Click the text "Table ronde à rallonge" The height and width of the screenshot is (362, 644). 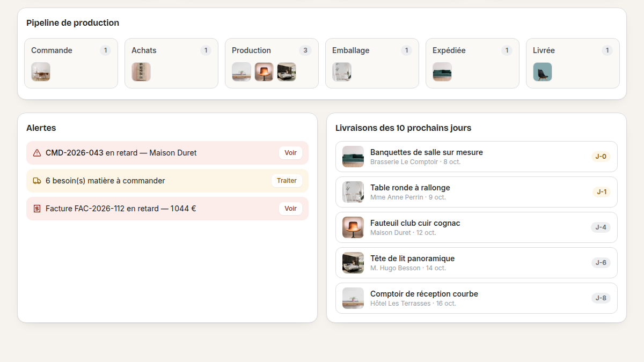[x=410, y=188]
